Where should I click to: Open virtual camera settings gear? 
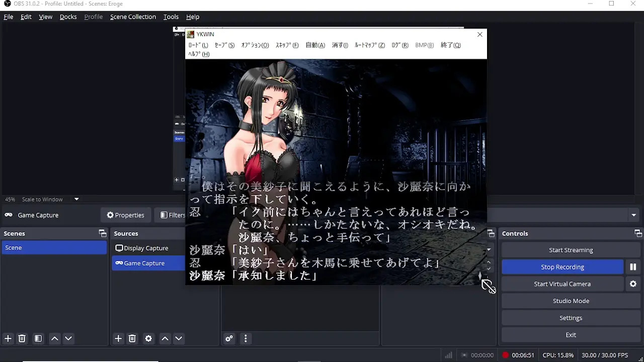click(x=633, y=284)
